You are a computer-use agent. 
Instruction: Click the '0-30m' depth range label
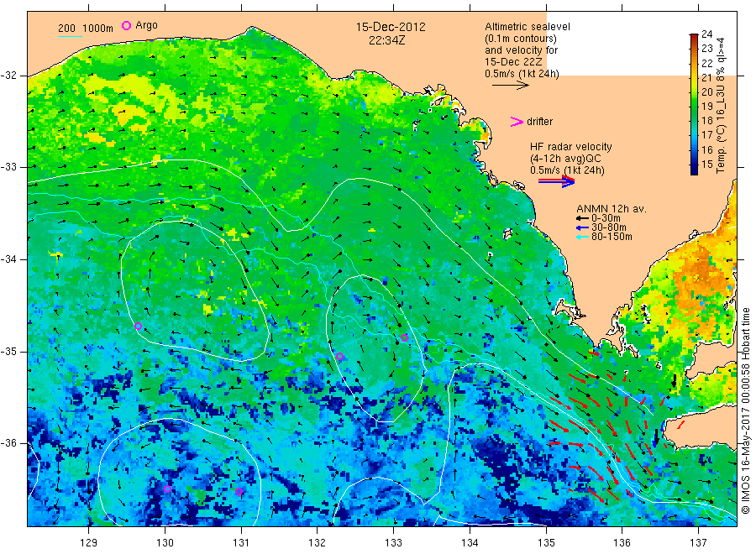[606, 218]
